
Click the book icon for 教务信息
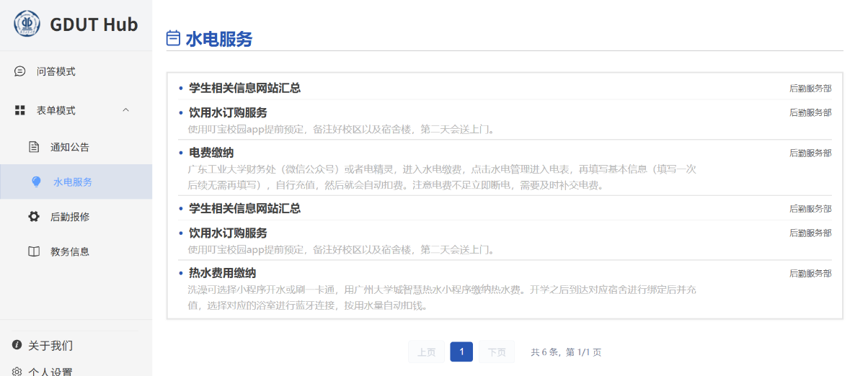click(34, 251)
